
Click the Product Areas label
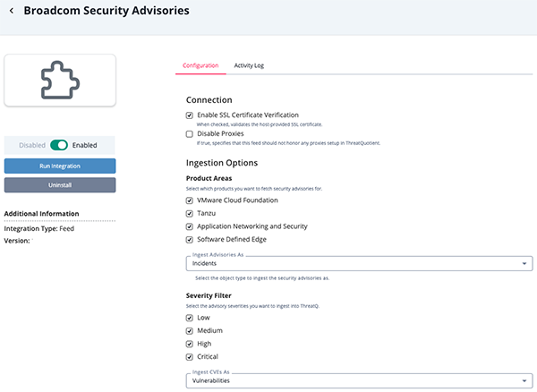[209, 178]
